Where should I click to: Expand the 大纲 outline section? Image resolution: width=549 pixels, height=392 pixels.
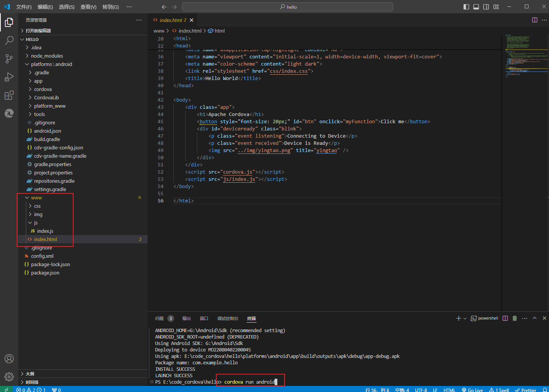[83, 374]
